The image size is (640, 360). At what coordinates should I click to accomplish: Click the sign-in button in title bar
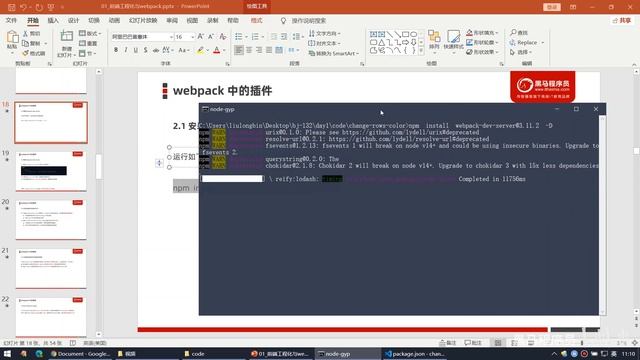click(552, 7)
